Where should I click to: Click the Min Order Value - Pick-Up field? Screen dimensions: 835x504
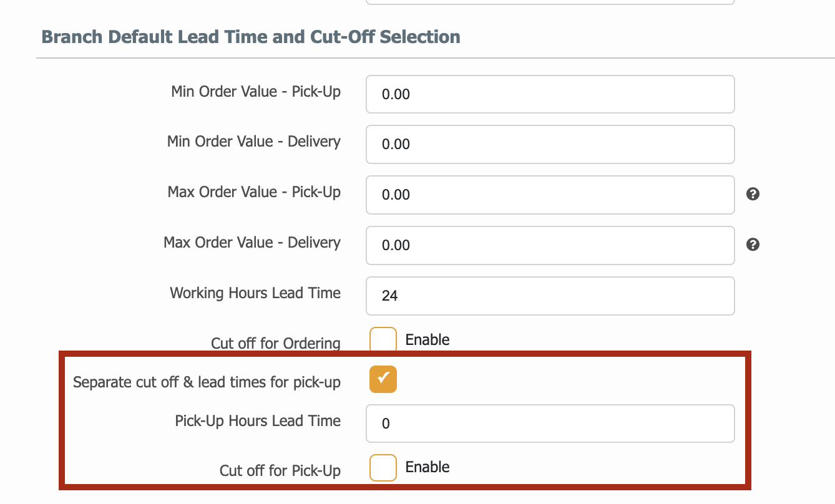point(550,94)
